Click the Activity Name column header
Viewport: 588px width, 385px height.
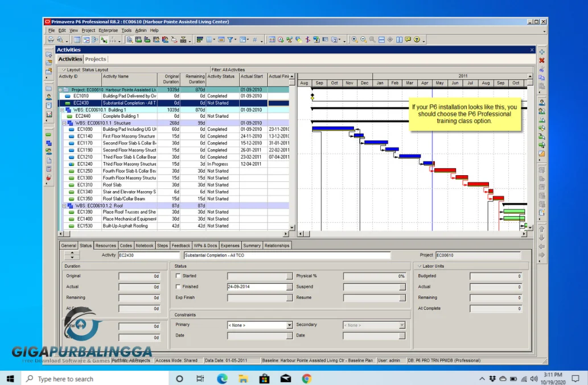[129, 80]
